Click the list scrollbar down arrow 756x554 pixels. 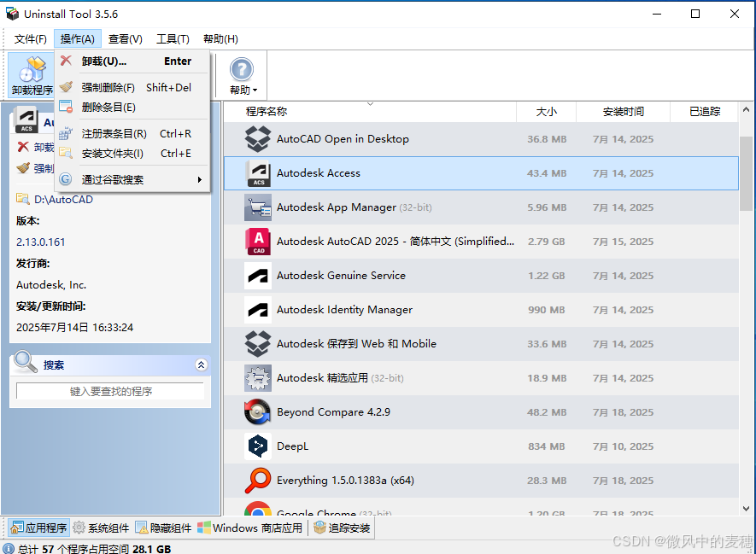(746, 508)
